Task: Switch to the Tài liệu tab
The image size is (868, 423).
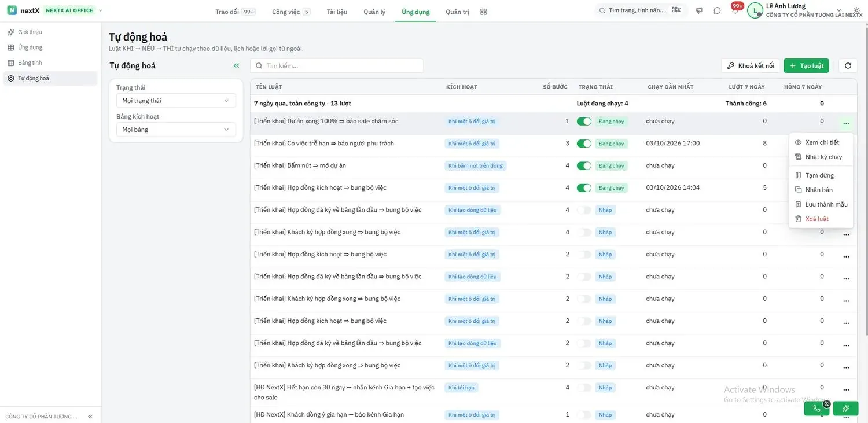Action: pos(337,12)
